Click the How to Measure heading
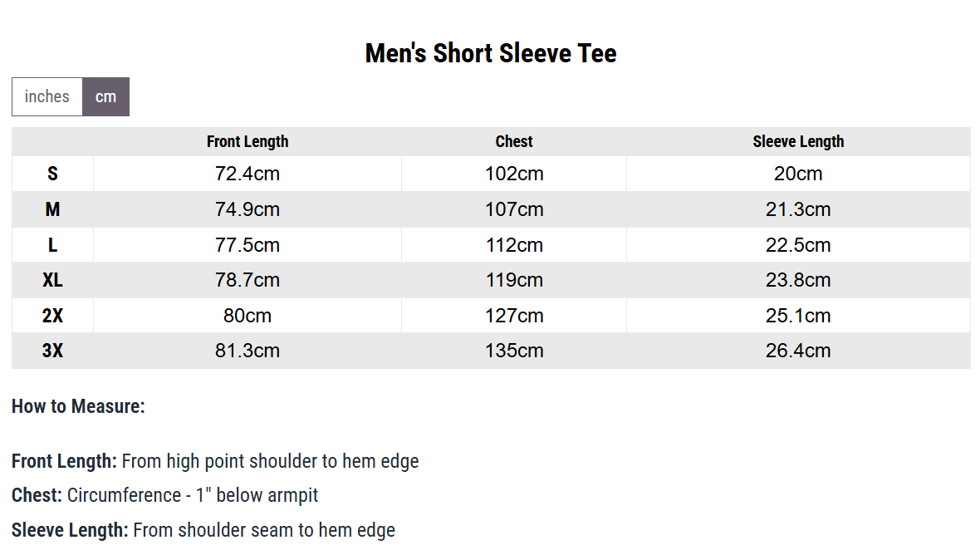Image resolution: width=980 pixels, height=550 pixels. click(x=78, y=406)
